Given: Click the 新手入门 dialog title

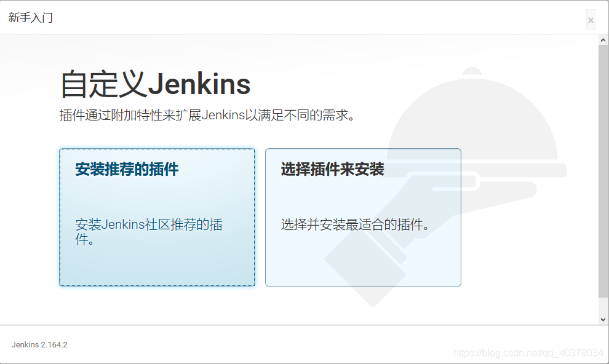Looking at the screenshot, I should point(30,18).
